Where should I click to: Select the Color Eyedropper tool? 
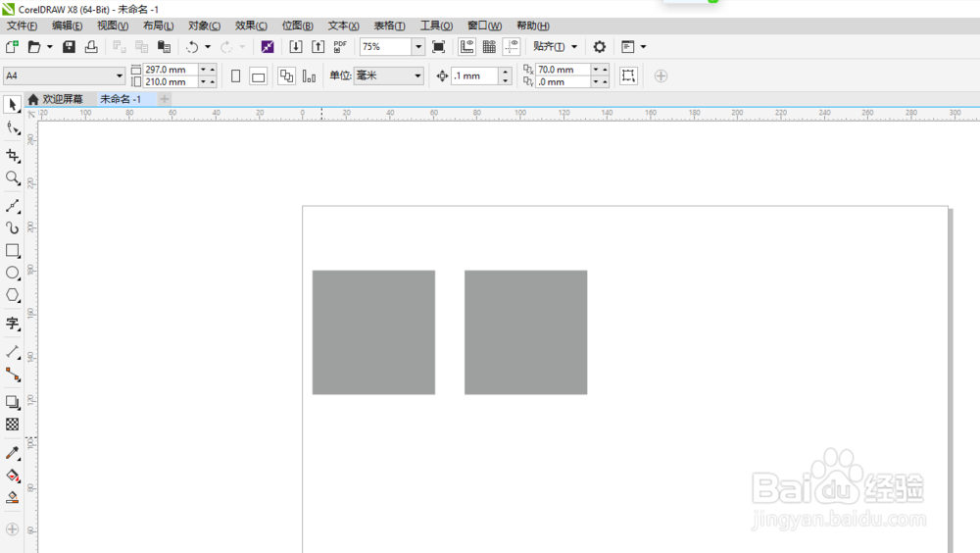tap(12, 452)
